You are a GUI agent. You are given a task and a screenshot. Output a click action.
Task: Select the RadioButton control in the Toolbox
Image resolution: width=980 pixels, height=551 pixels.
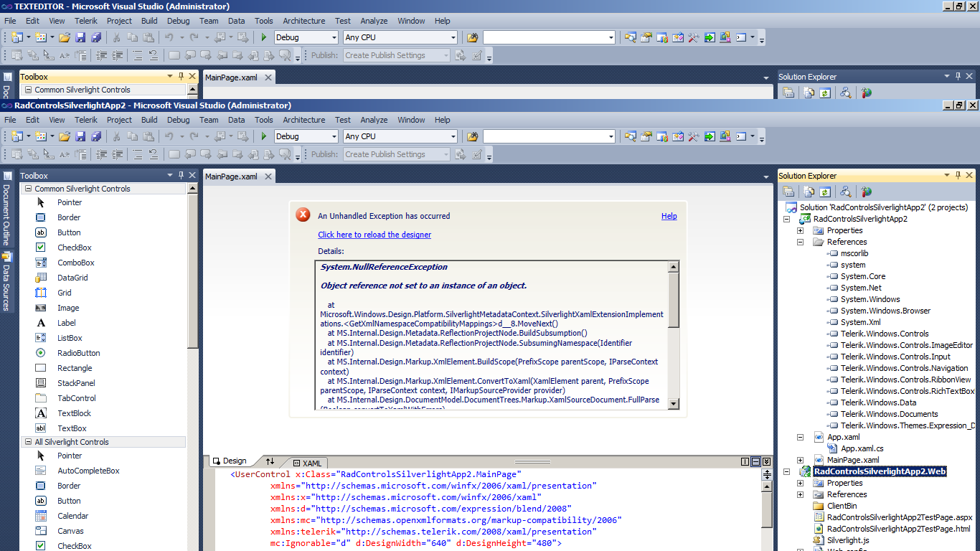(x=79, y=353)
